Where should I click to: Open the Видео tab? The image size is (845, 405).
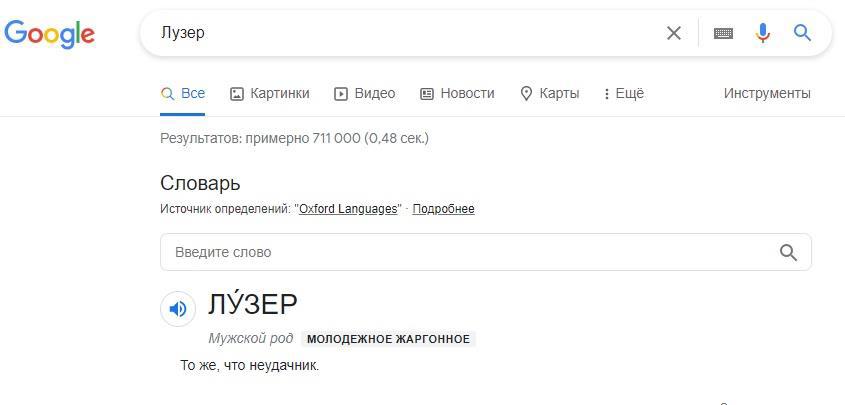click(364, 93)
